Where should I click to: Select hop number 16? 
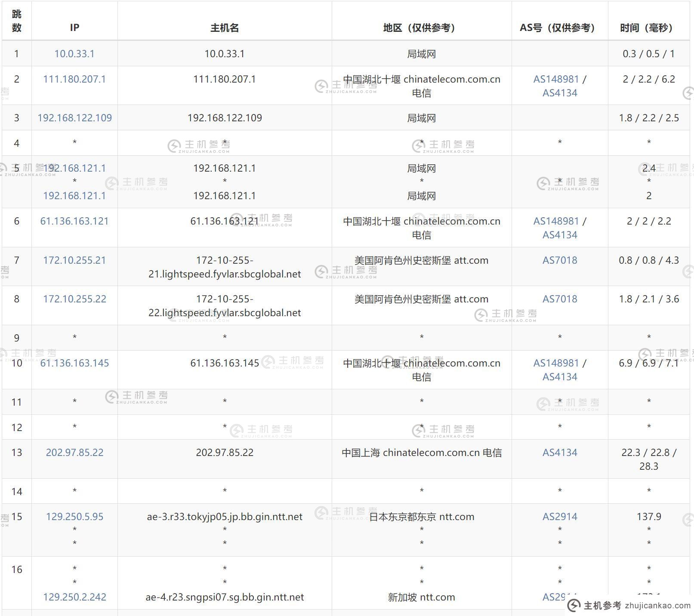point(17,570)
